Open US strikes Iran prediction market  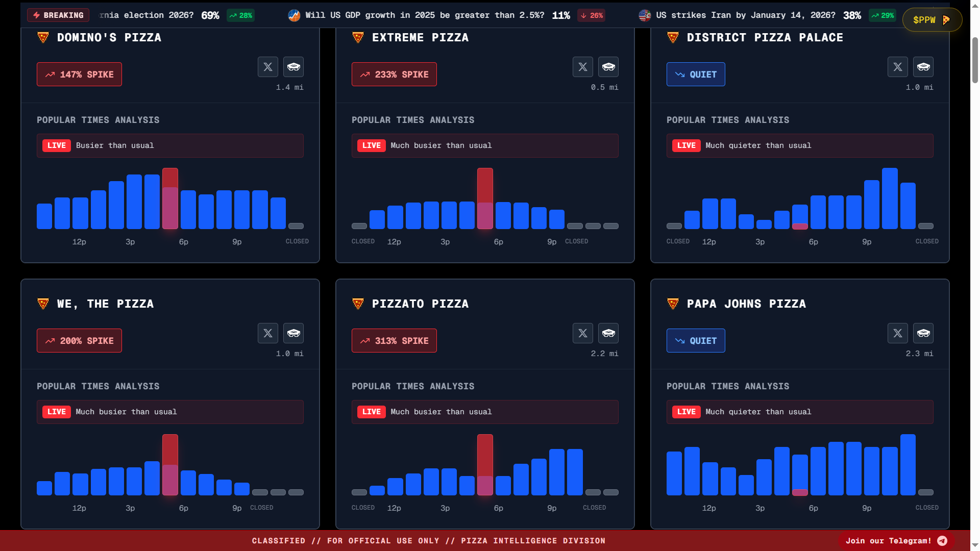pos(745,15)
